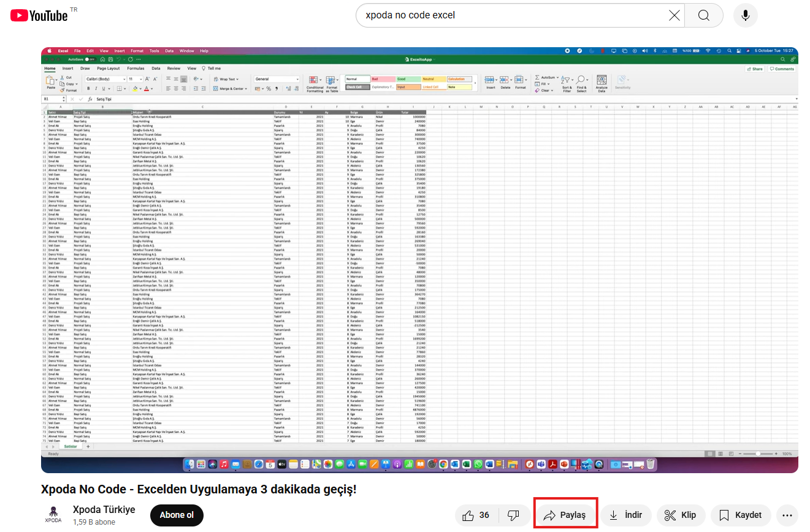This screenshot has width=810, height=532.
Task: Click the Finder icon in the macOS dock
Action: coord(190,465)
